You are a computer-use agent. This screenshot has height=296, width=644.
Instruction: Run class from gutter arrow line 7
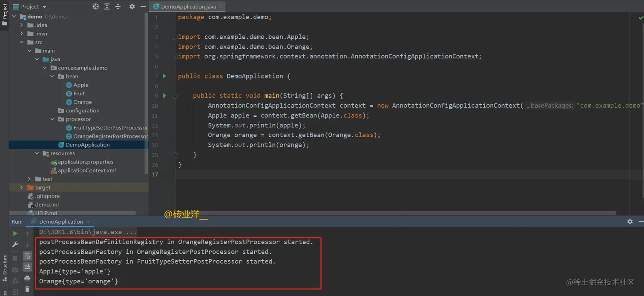coord(165,76)
